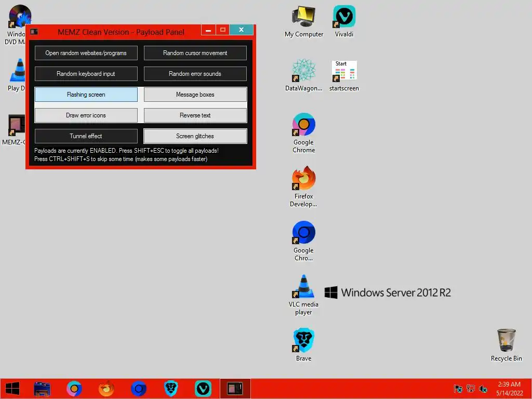Open Brave from taskbar
This screenshot has width=532, height=399.
[170, 389]
